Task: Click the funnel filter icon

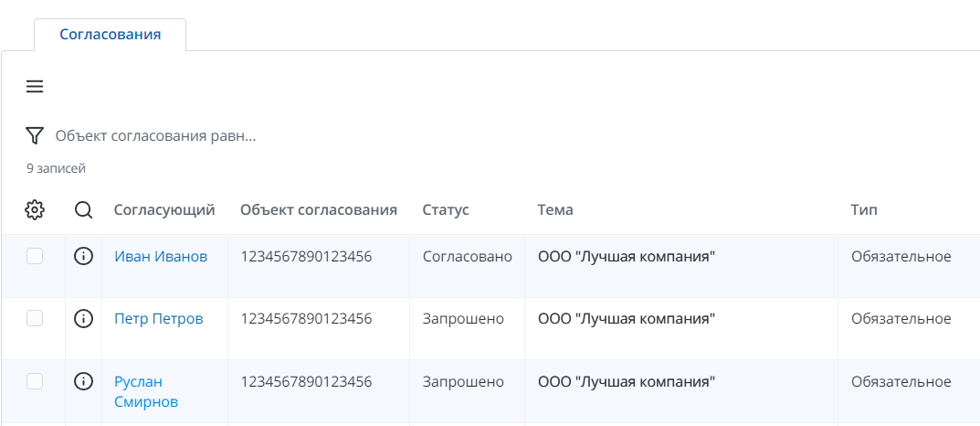Action: (x=35, y=136)
